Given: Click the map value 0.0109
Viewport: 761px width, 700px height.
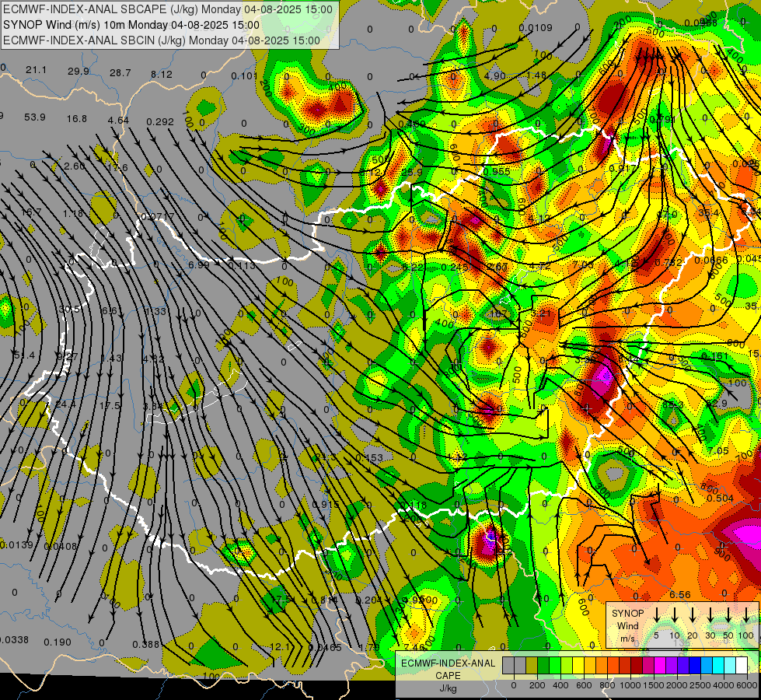Looking at the screenshot, I should pos(536,28).
